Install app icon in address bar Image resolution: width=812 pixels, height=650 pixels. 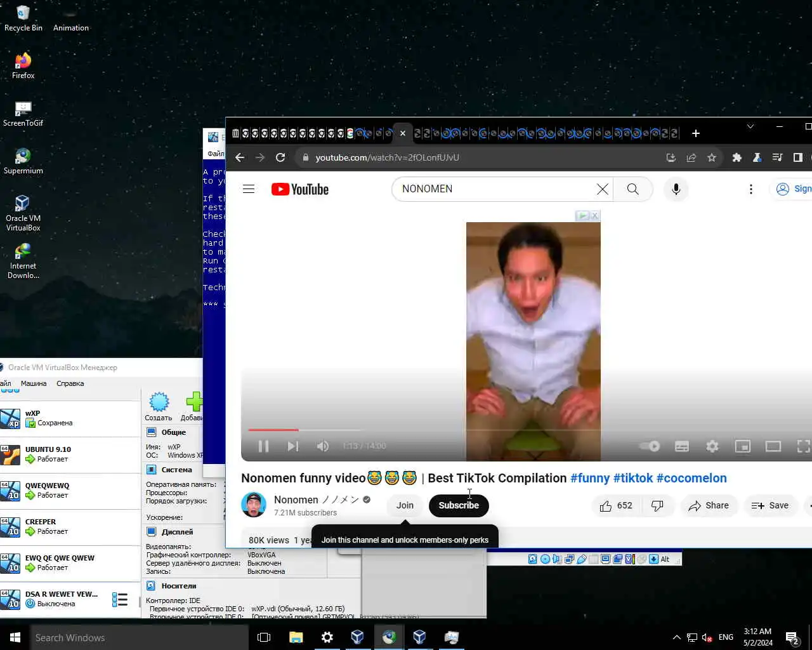671,157
